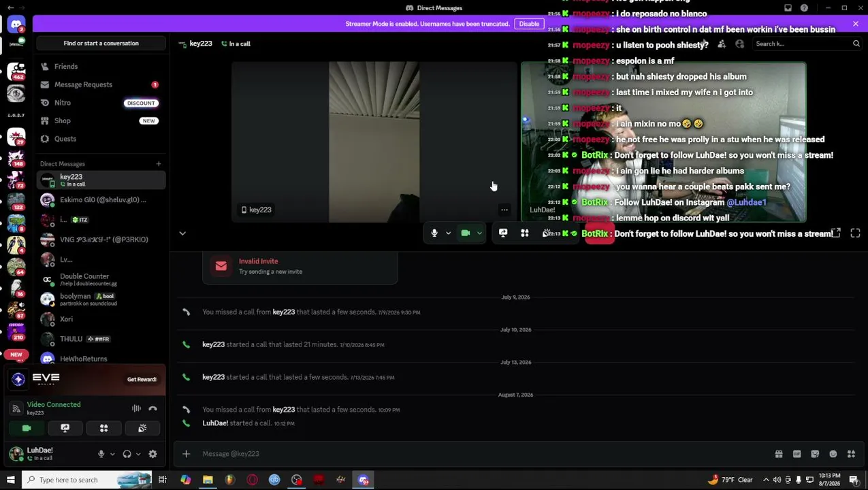Open Discord Direct Messages home icon
This screenshot has height=490, width=868.
(16, 24)
